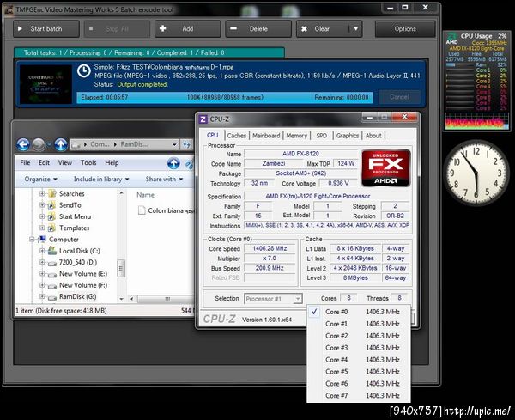Select checked Core #0 menu entry
This screenshot has height=420, width=515.
[358, 312]
